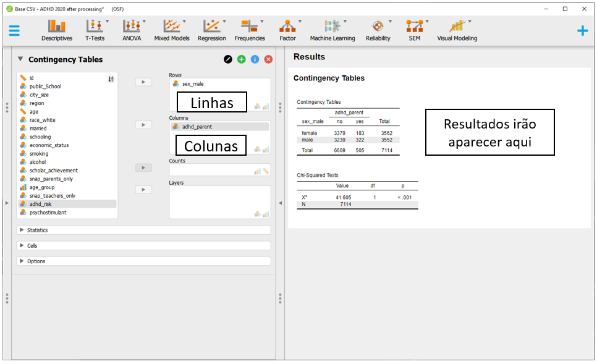Expand the Statistics section
The width and height of the screenshot is (597, 364).
(x=37, y=230)
